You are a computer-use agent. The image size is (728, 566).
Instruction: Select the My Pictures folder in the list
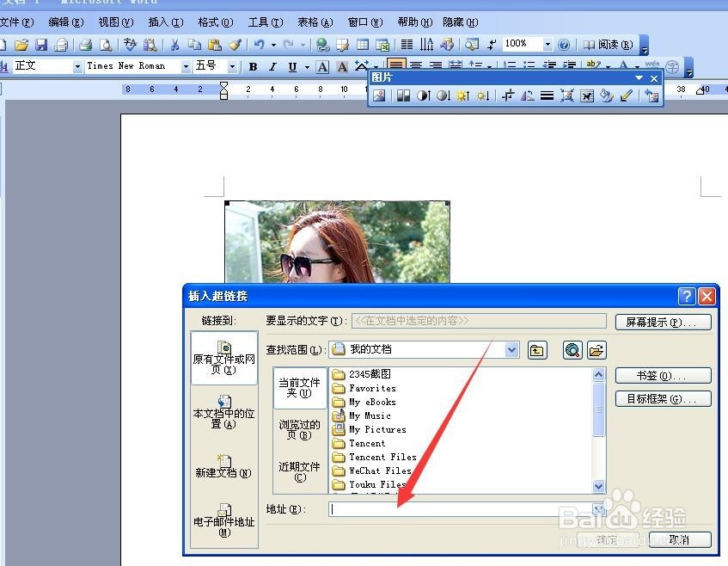379,429
